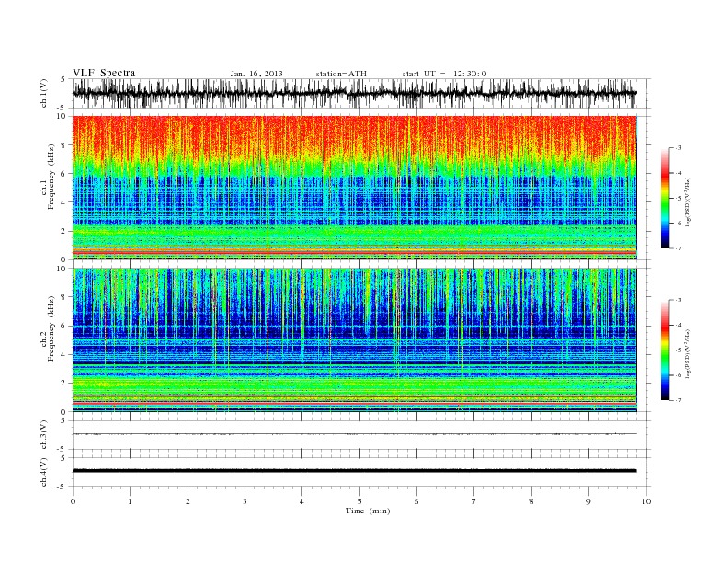Click the "4" kHz tick on ch.1 frequency axis

tap(63, 202)
